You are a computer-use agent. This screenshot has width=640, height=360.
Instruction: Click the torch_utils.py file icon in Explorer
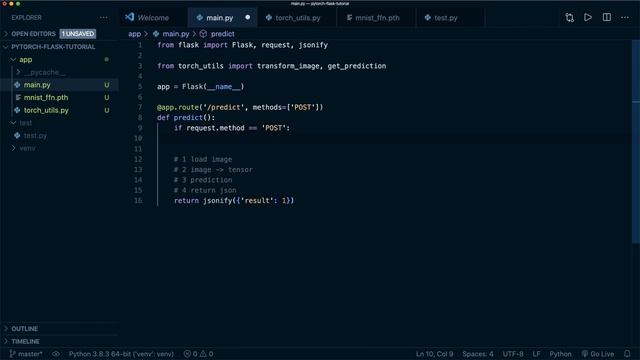click(17, 110)
